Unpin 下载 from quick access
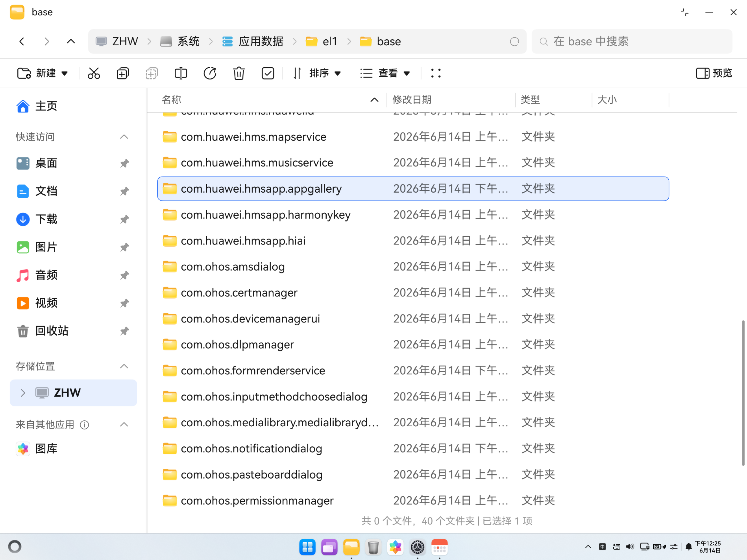 point(124,220)
